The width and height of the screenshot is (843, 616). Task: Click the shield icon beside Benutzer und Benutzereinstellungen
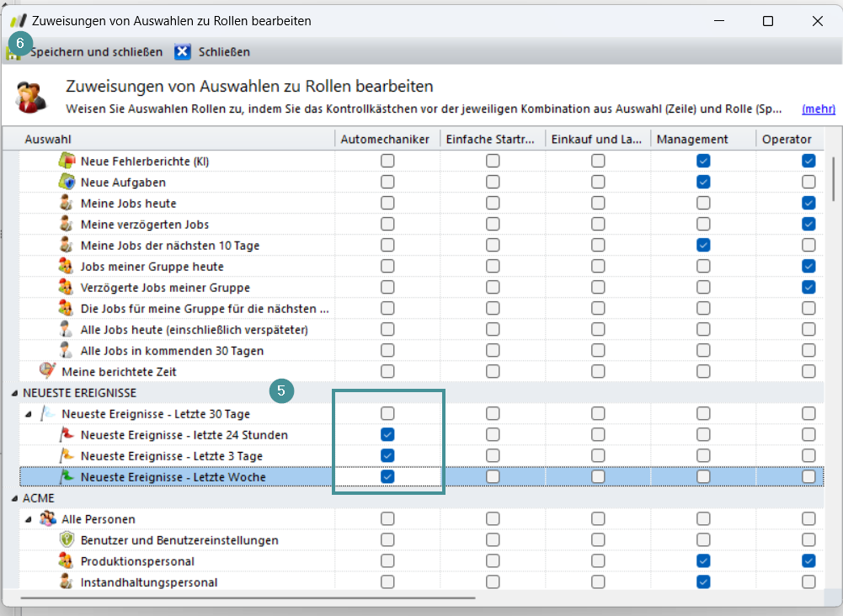[67, 540]
